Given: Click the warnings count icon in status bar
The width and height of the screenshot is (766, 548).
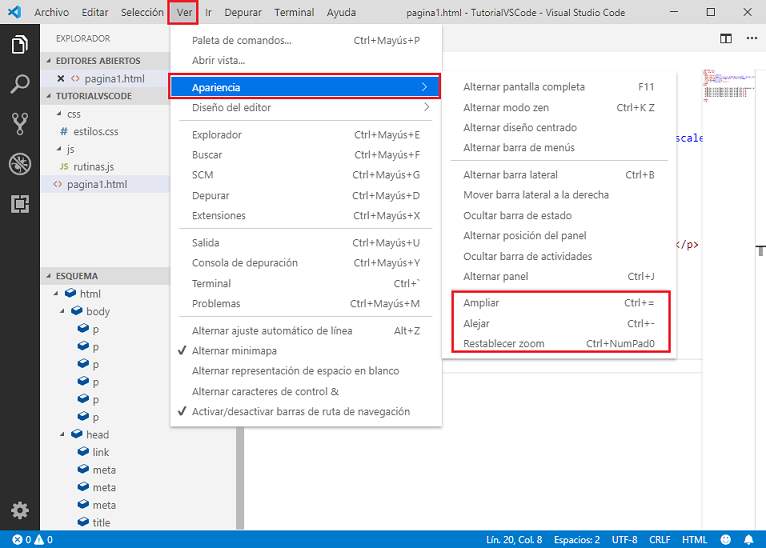Looking at the screenshot, I should point(39,540).
